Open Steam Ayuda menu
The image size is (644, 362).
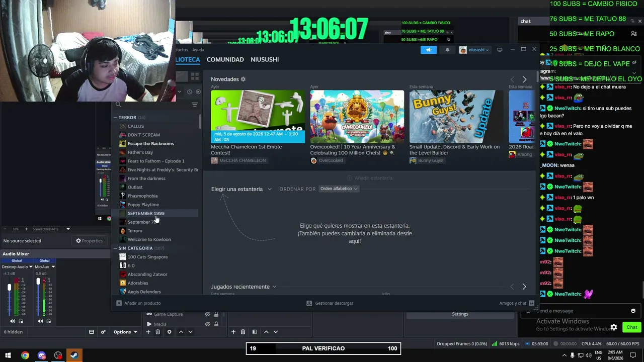(x=198, y=50)
